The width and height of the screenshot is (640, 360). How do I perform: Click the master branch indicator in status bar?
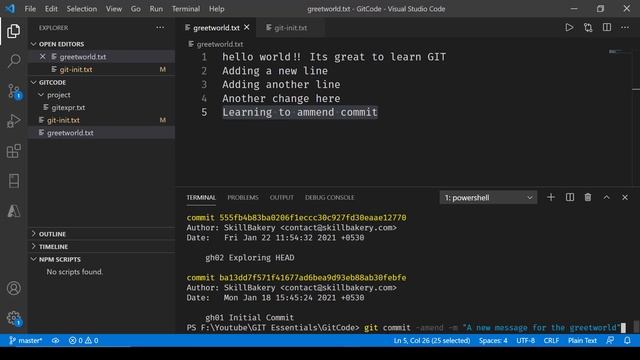[25, 340]
